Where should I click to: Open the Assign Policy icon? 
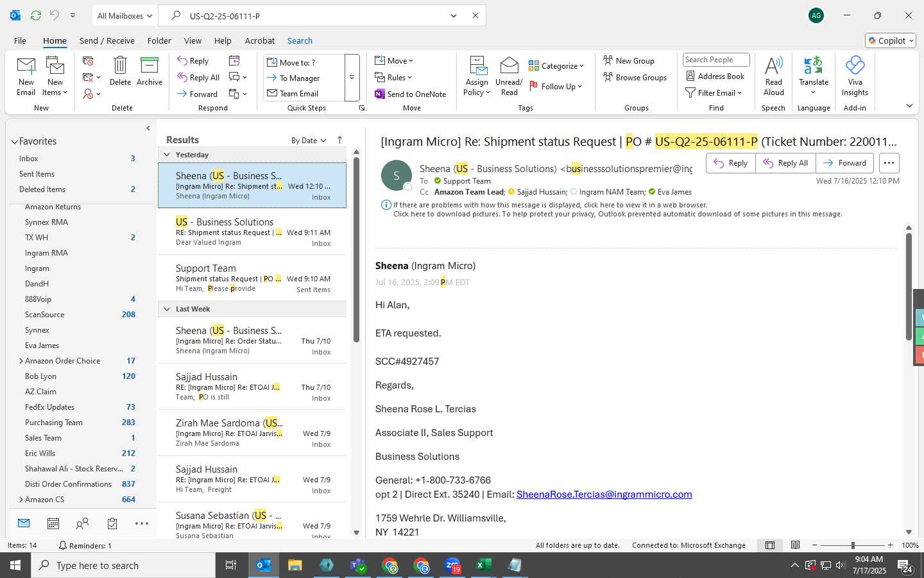pyautogui.click(x=477, y=76)
